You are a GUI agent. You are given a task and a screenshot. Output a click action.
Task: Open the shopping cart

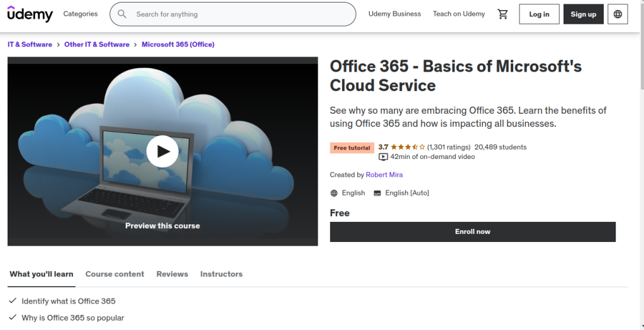point(502,14)
